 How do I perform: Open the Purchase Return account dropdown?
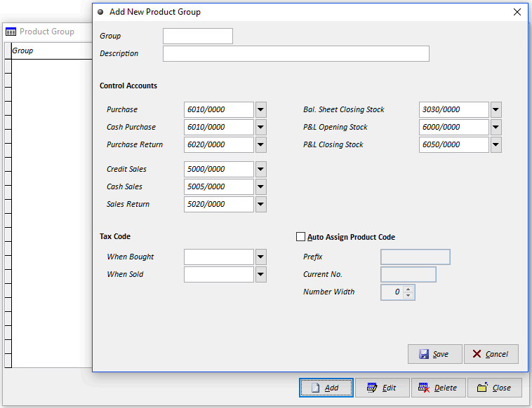tap(261, 144)
